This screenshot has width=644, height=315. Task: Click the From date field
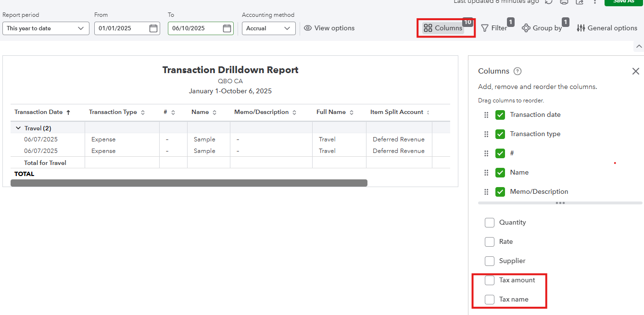pyautogui.click(x=127, y=28)
